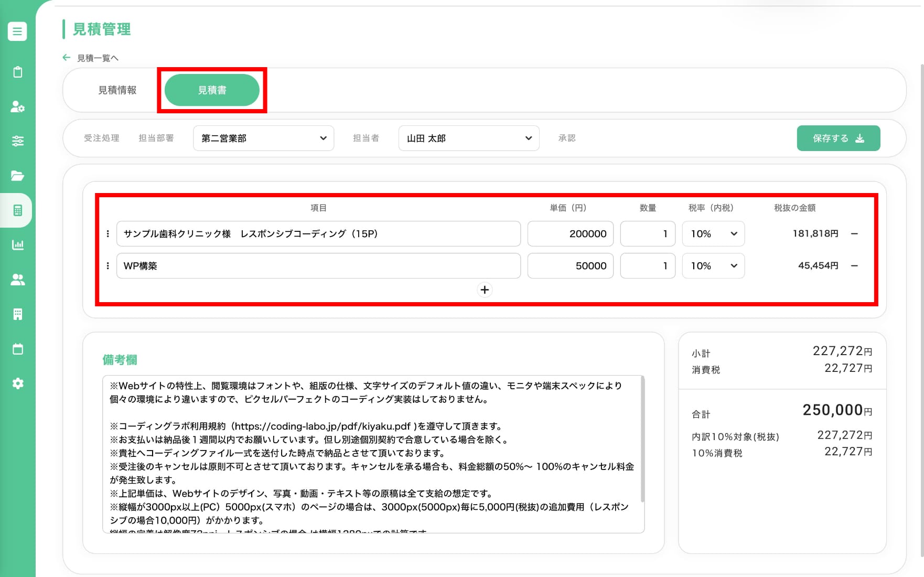Remove the 45,454円 row with minus icon
The height and width of the screenshot is (577, 924).
tap(854, 266)
